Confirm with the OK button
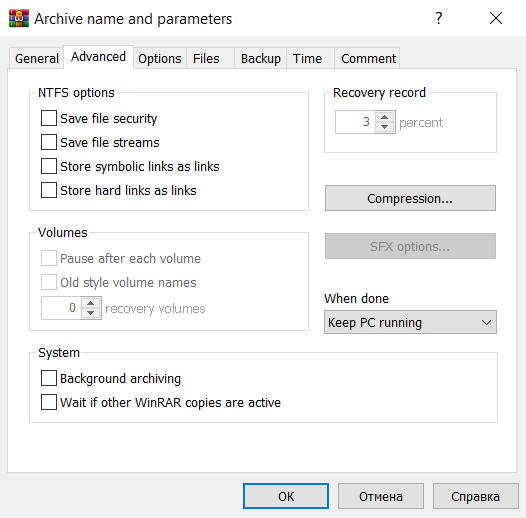 point(286,496)
